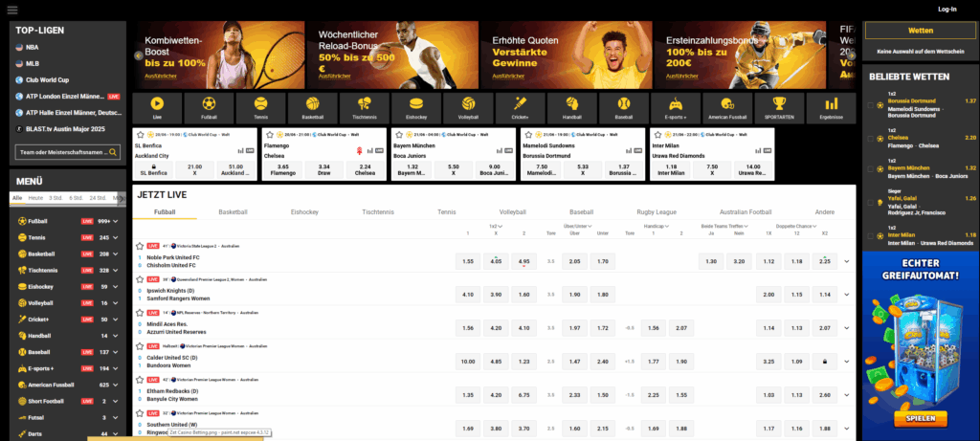Open the Eishockey tile in sports bar
This screenshot has height=441, width=980.
click(x=416, y=108)
